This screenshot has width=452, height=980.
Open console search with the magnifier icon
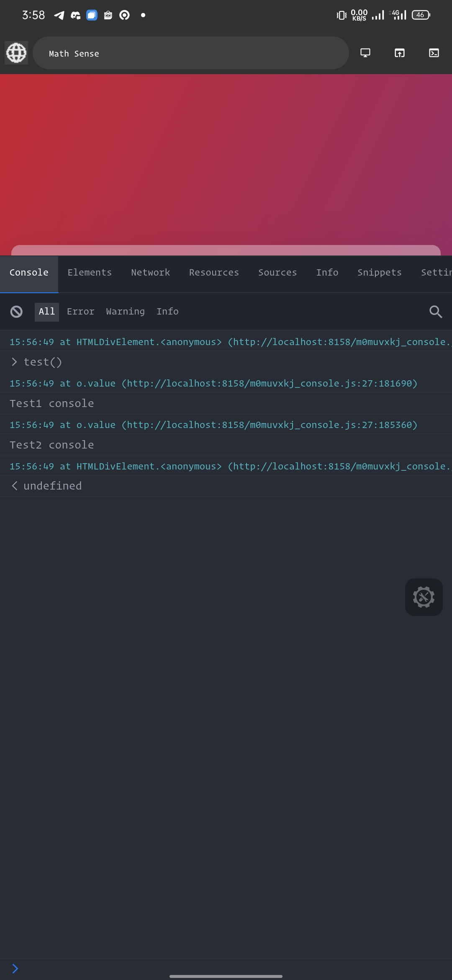coord(435,311)
